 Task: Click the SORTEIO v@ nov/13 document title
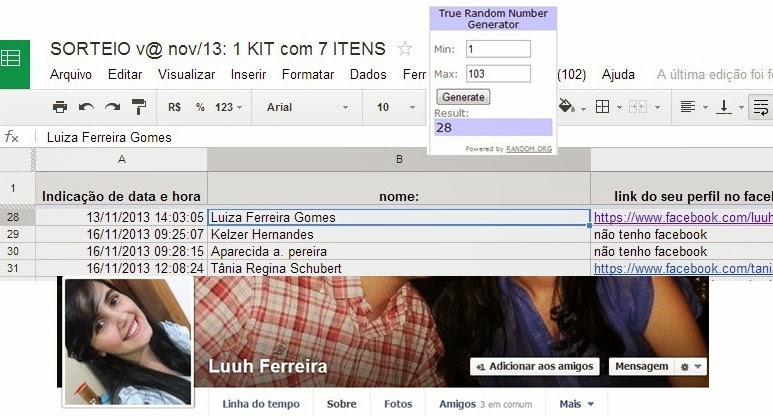coord(218,49)
